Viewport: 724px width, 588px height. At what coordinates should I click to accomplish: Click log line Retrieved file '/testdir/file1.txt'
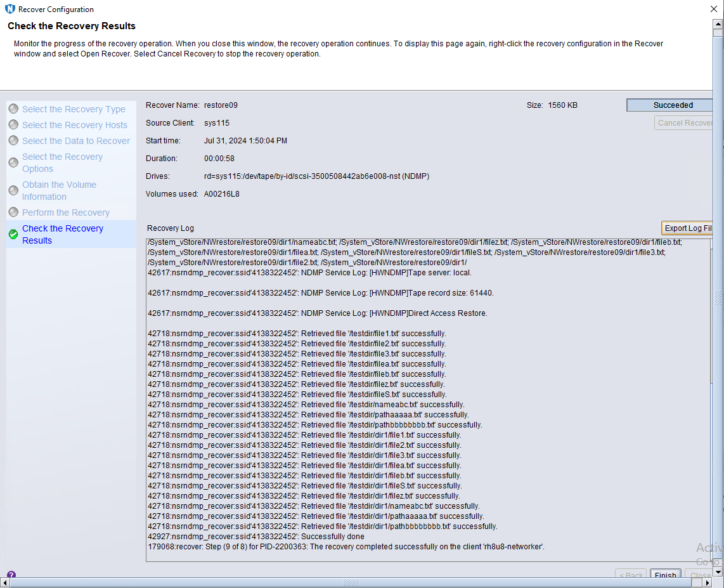point(297,334)
